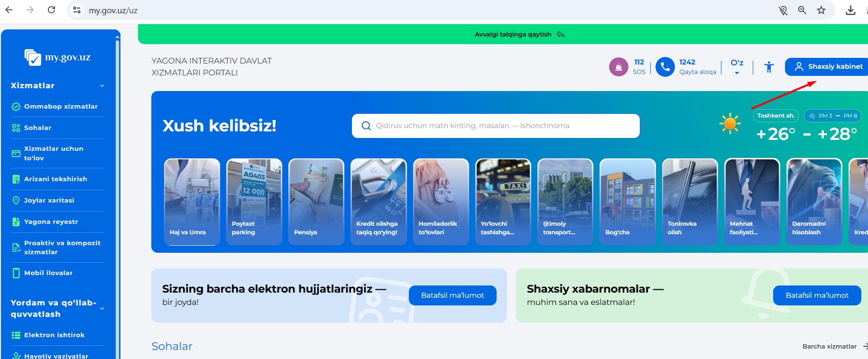Open the accessibility options icon
Viewport: 868px width, 359px height.
pos(769,67)
